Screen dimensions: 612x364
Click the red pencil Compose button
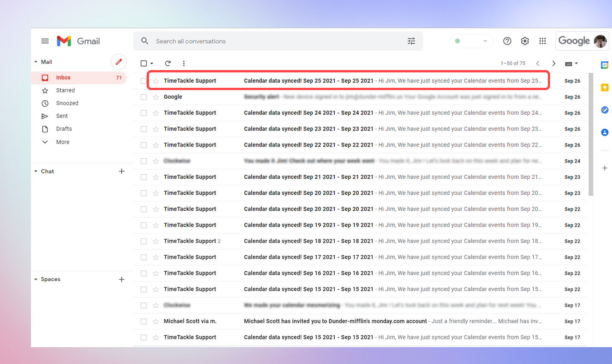pyautogui.click(x=119, y=62)
